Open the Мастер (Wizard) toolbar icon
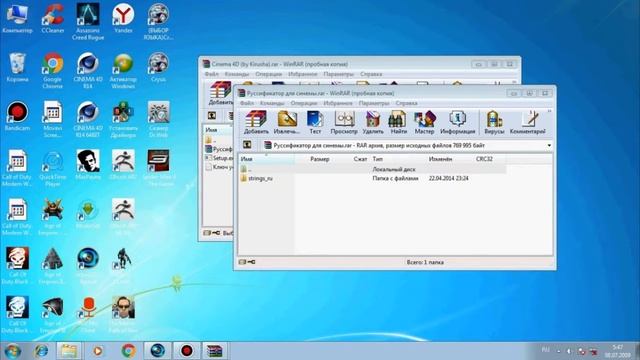This screenshot has height=360, width=640. coord(424,122)
